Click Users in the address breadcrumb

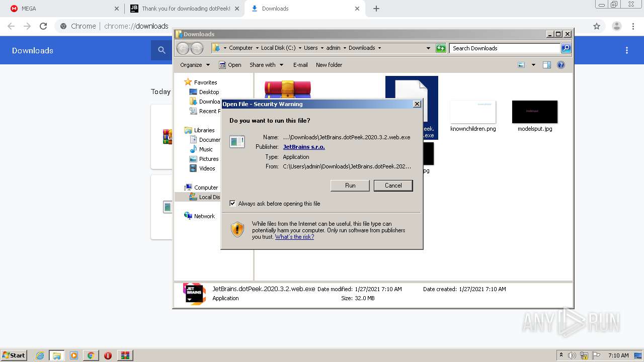[x=310, y=48]
